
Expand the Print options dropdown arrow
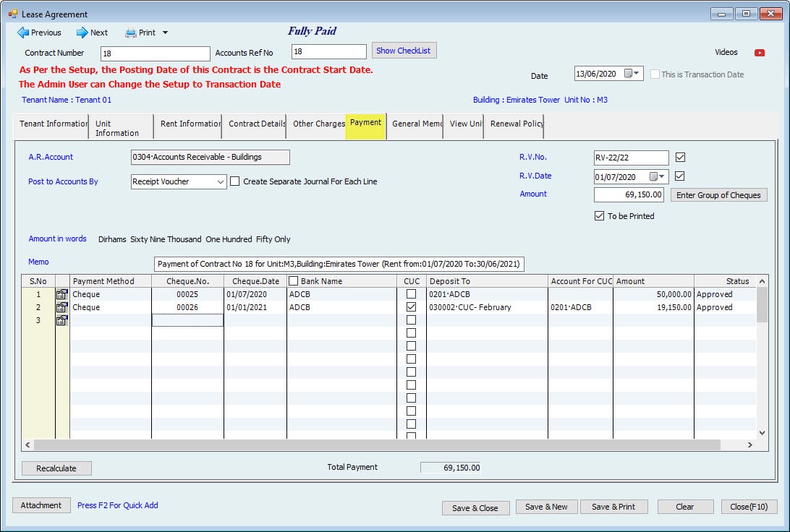tap(165, 33)
